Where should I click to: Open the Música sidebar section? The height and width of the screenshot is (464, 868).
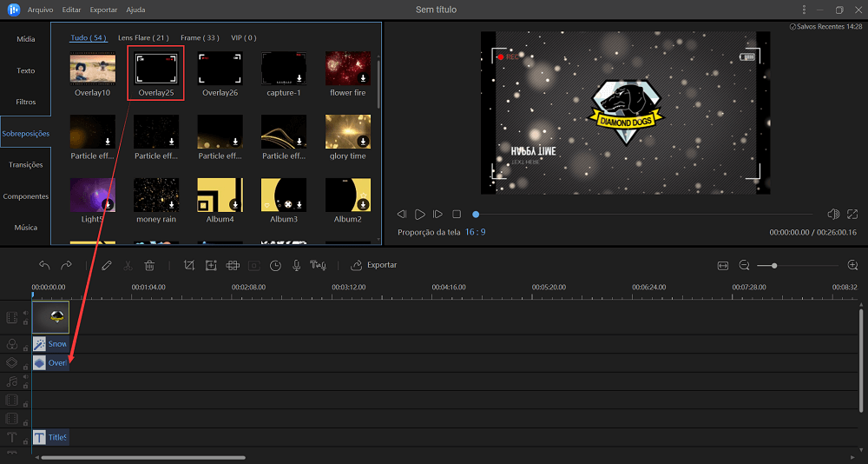(x=25, y=228)
